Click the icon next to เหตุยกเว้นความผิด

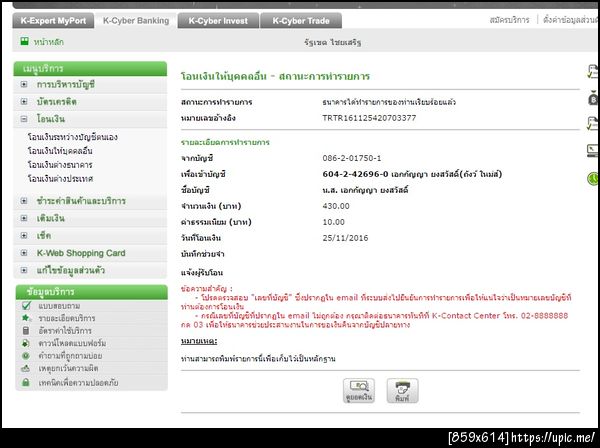(26, 368)
